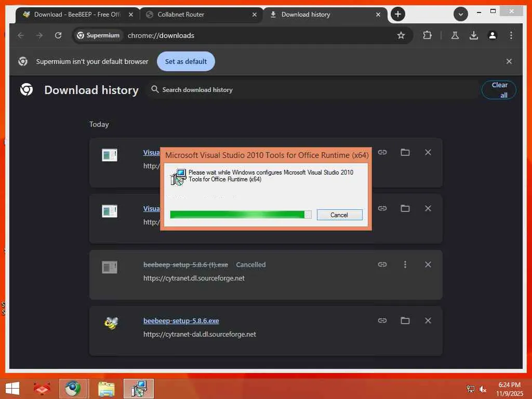Show the downloads toolbar icon
Viewport: 532px width, 399px height.
474,35
